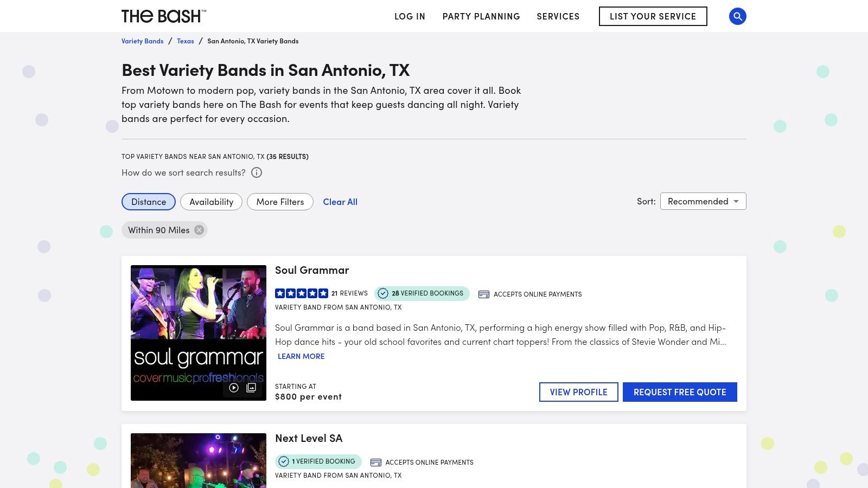Navigate to Texas breadcrumb link

pos(186,41)
